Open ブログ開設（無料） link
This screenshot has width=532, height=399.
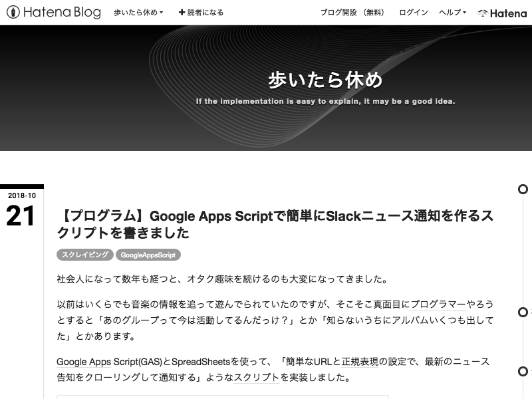(x=352, y=13)
